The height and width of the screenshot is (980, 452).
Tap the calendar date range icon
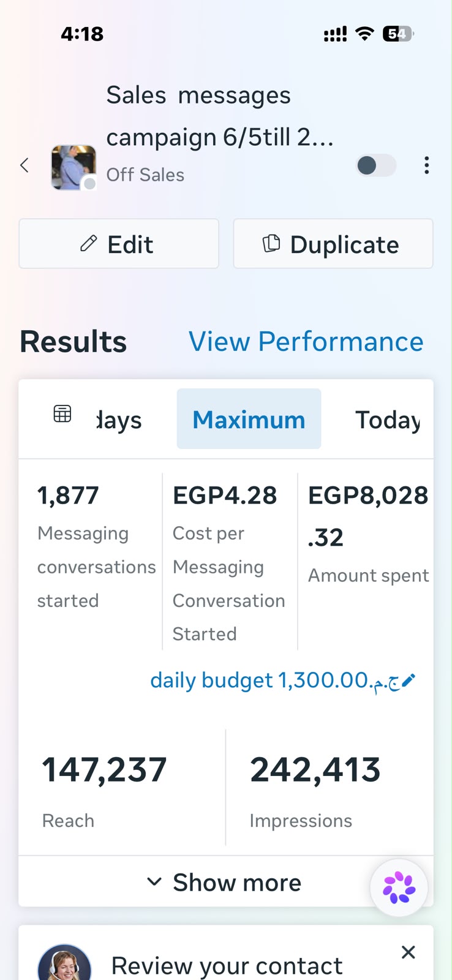coord(62,414)
